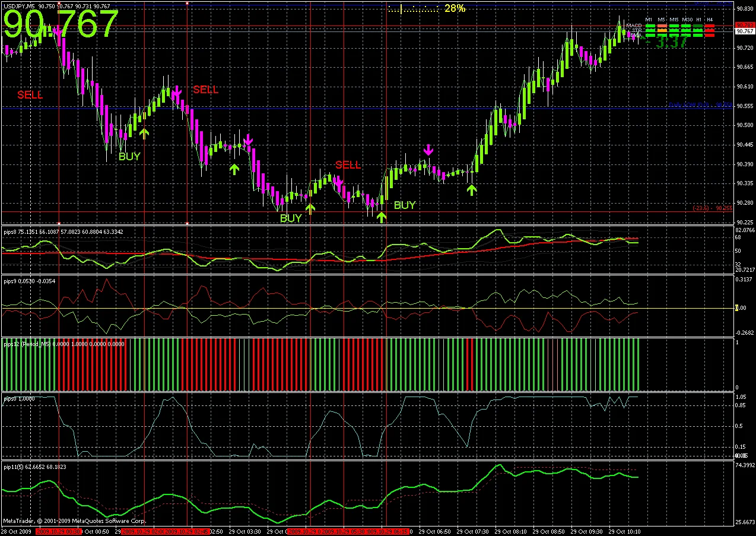Click the USDJPY,M5 chart title text
This screenshot has height=536, width=756.
(19, 5)
